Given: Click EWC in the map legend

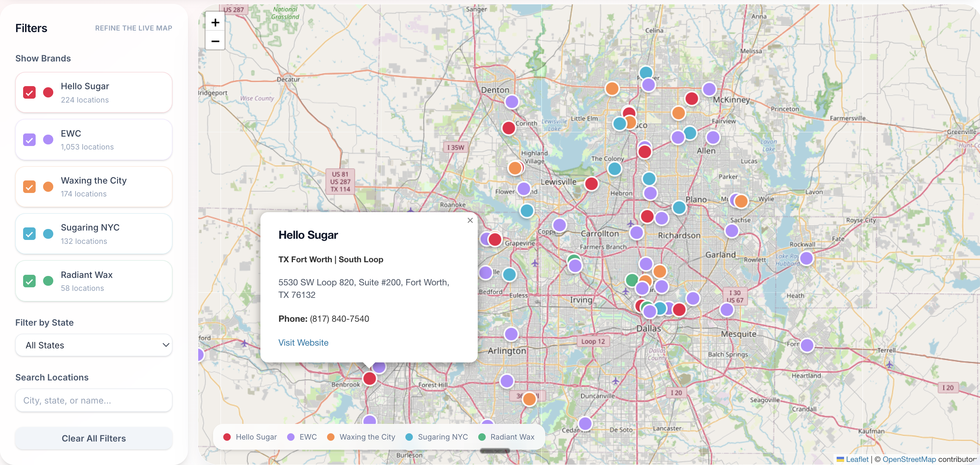Looking at the screenshot, I should [302, 437].
